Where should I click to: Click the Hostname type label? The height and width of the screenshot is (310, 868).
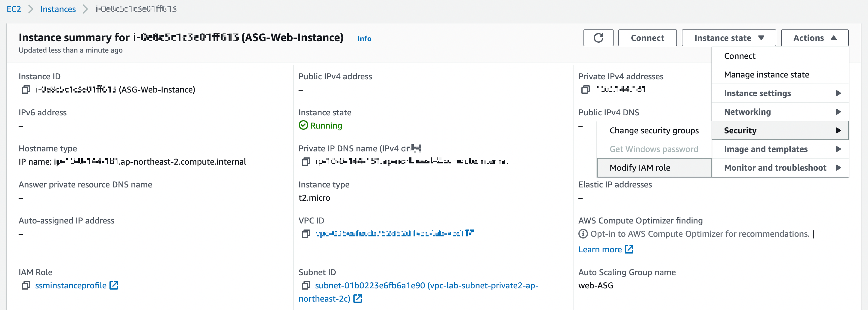48,148
